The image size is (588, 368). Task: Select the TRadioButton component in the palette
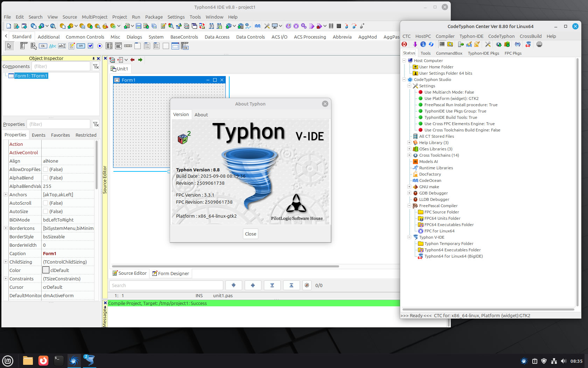click(x=100, y=46)
